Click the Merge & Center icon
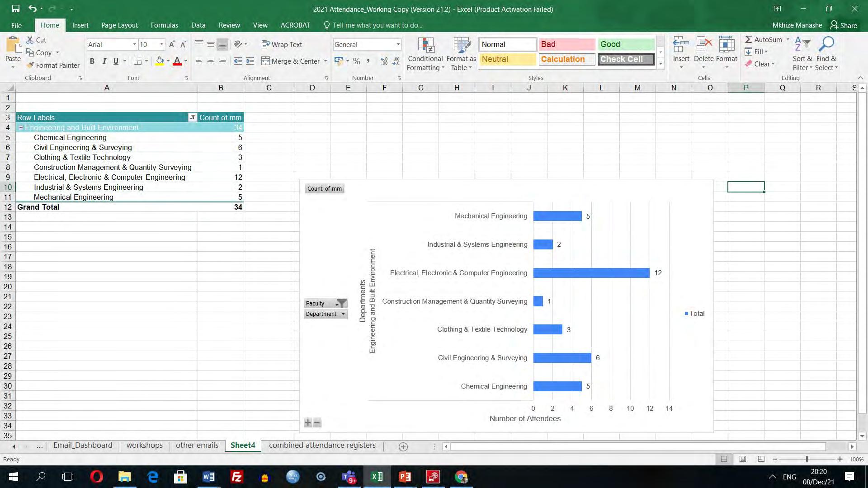 click(266, 61)
